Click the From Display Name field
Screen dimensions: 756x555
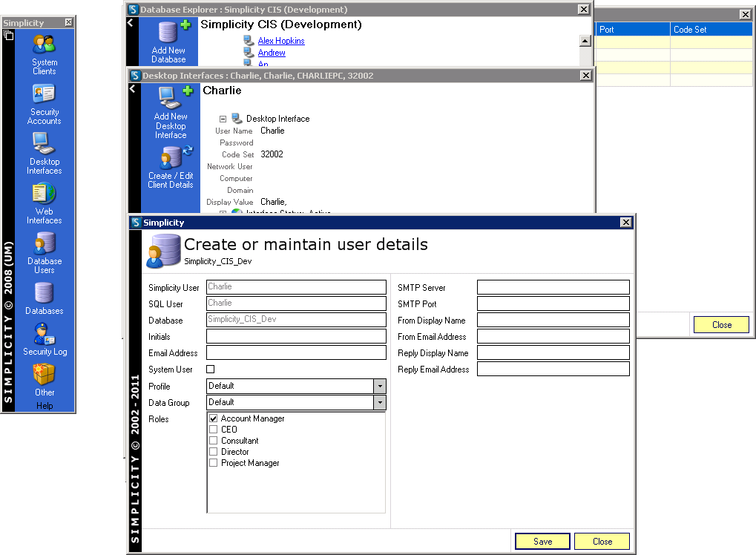tap(553, 320)
